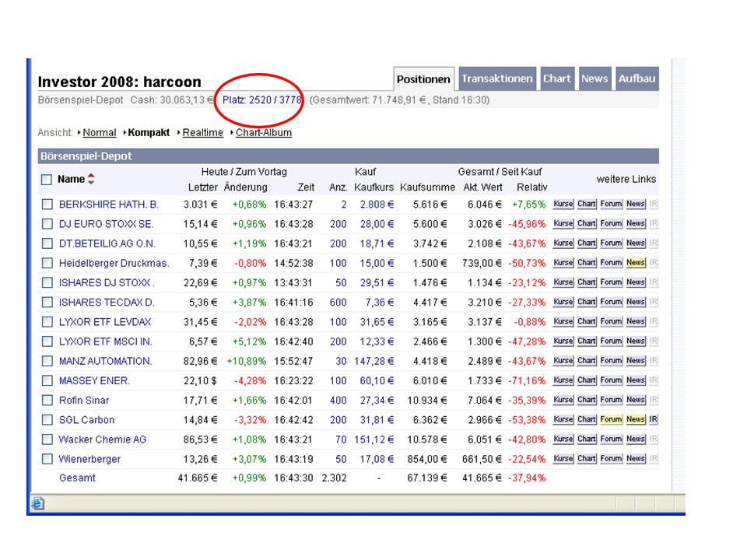Select the Realtime view link
Screen dimensions: 747x560
(x=202, y=133)
